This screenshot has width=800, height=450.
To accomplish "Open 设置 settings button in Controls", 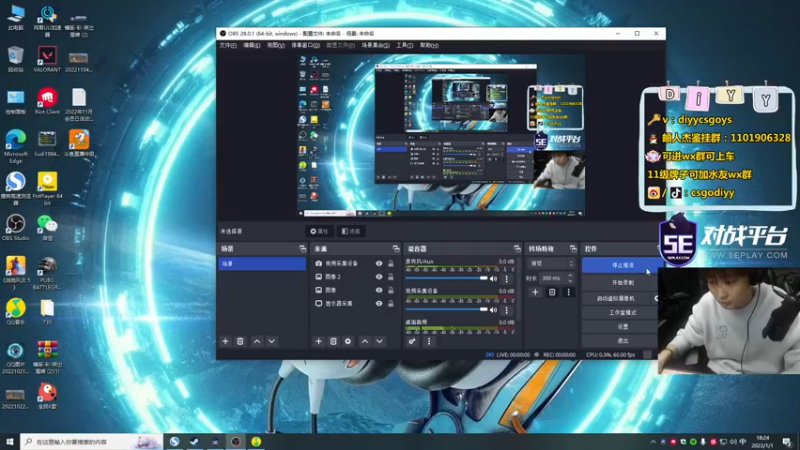I will pos(622,327).
